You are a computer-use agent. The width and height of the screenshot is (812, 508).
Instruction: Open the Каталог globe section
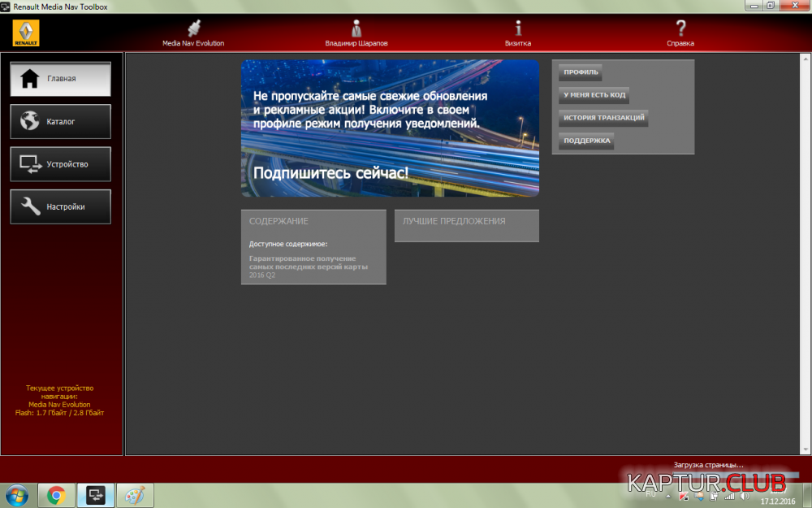point(61,122)
